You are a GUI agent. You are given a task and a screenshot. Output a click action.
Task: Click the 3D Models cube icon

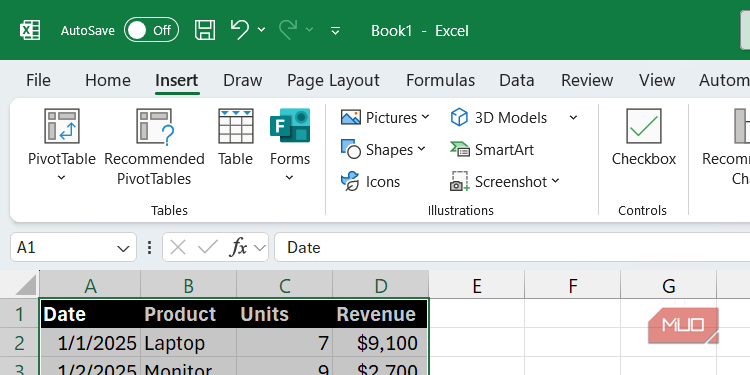(459, 117)
